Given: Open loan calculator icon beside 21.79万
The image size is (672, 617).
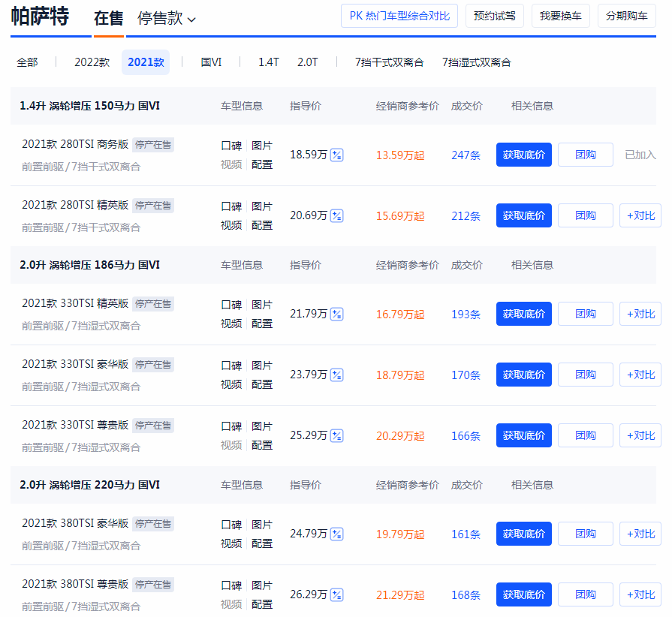Looking at the screenshot, I should coord(337,314).
